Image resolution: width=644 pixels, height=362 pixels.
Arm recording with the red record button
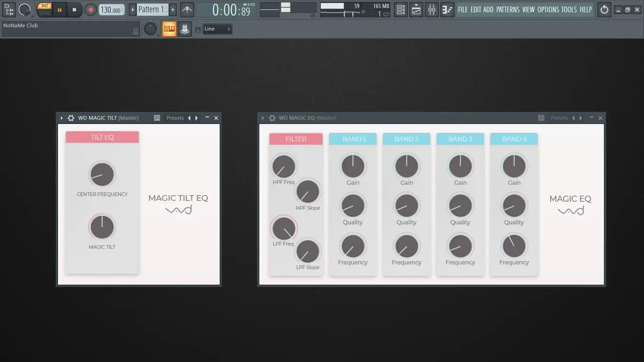click(91, 9)
